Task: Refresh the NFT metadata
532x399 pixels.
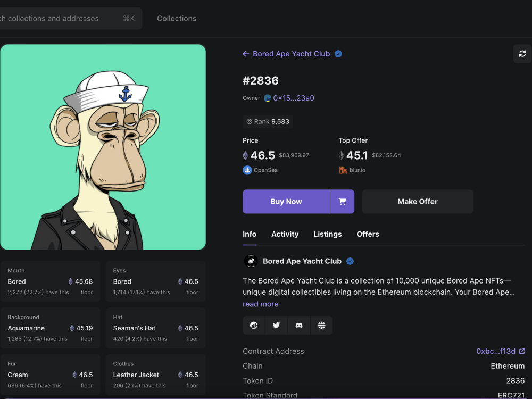Action: (x=522, y=54)
